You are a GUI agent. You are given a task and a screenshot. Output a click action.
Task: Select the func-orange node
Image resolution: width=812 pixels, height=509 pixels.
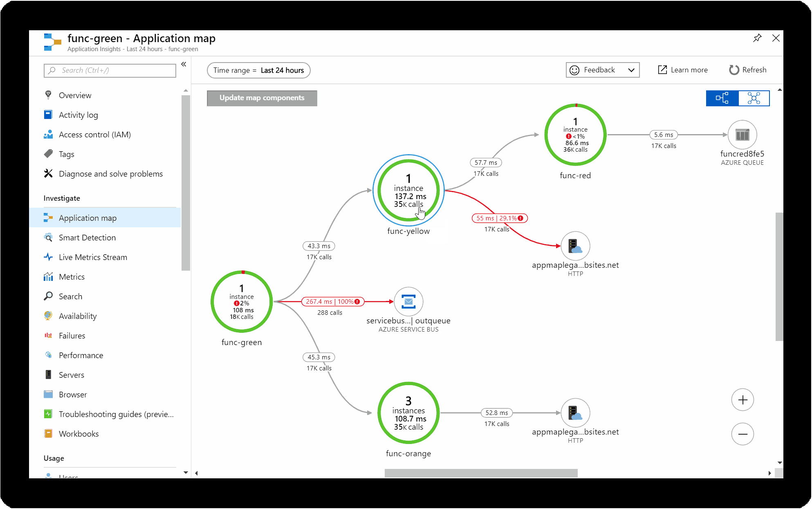tap(408, 413)
